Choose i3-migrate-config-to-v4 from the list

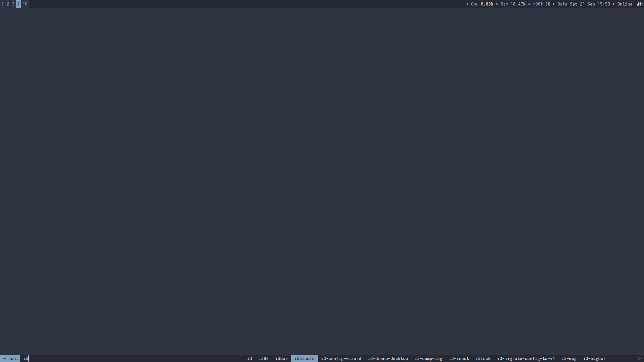click(x=526, y=358)
